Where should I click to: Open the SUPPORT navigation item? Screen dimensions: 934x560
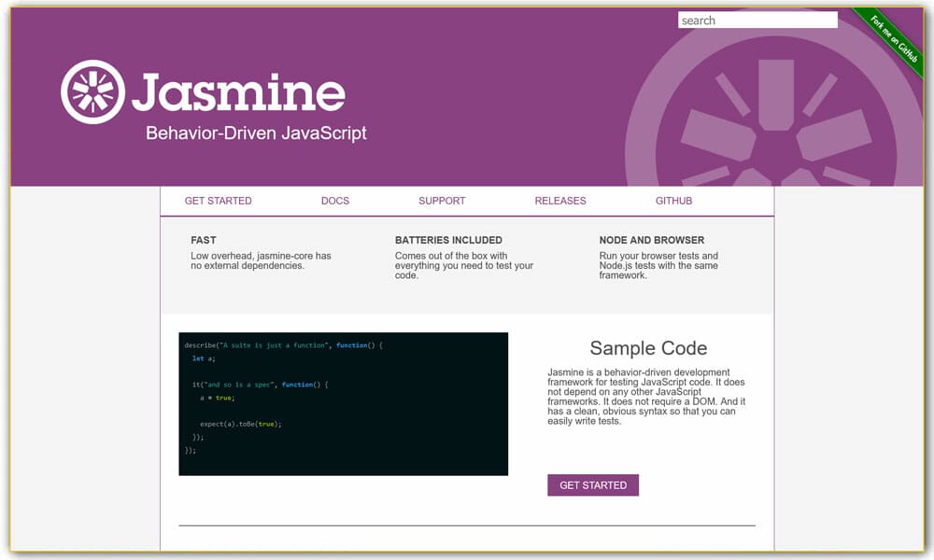(441, 201)
